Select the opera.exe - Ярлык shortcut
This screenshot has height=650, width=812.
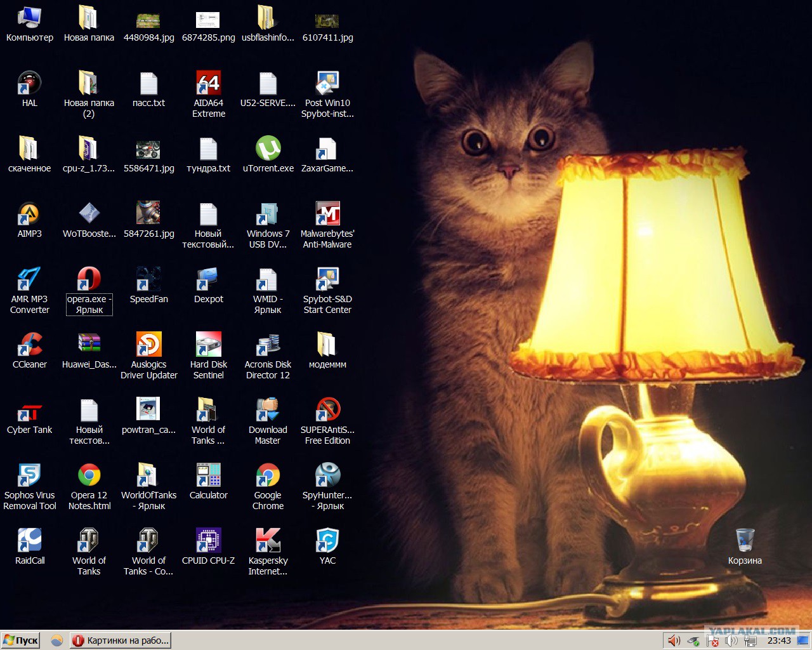89,279
